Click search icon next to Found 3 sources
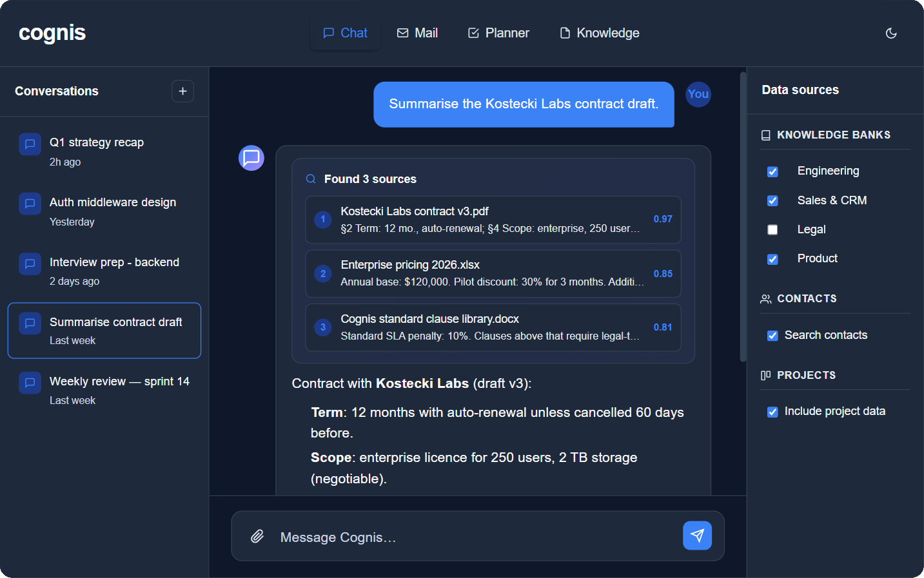This screenshot has width=924, height=578. tap(311, 179)
